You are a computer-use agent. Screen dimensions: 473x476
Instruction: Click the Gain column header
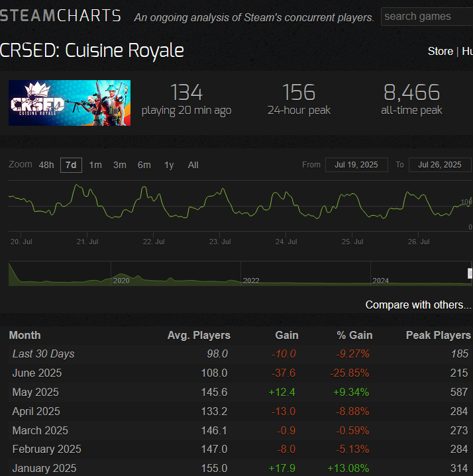coord(286,336)
